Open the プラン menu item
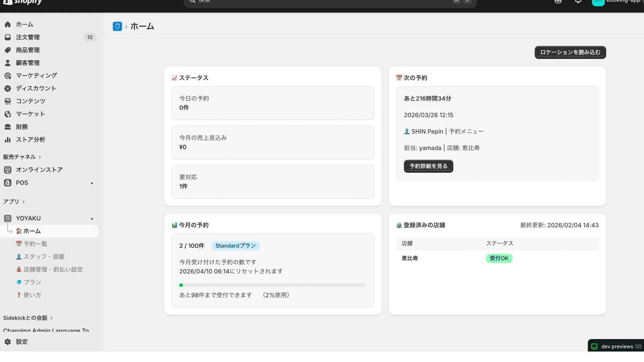 (x=32, y=282)
